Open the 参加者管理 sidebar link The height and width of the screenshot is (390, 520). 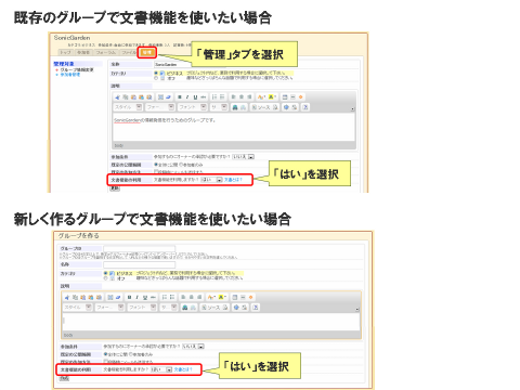pyautogui.click(x=70, y=75)
